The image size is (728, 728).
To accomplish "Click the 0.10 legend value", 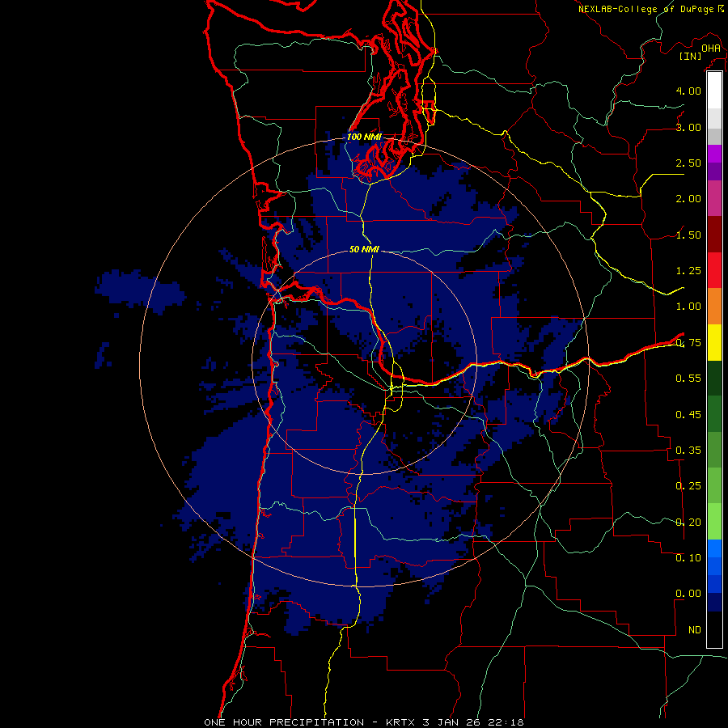I will 688,558.
